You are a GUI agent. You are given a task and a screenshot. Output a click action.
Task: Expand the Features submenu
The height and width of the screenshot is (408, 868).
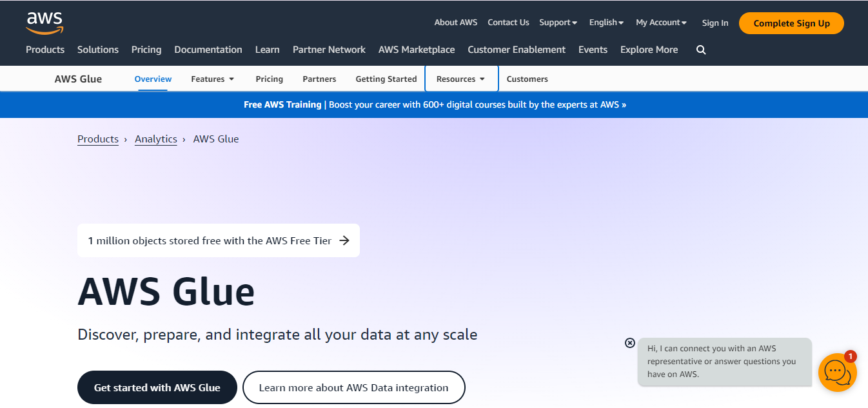213,79
